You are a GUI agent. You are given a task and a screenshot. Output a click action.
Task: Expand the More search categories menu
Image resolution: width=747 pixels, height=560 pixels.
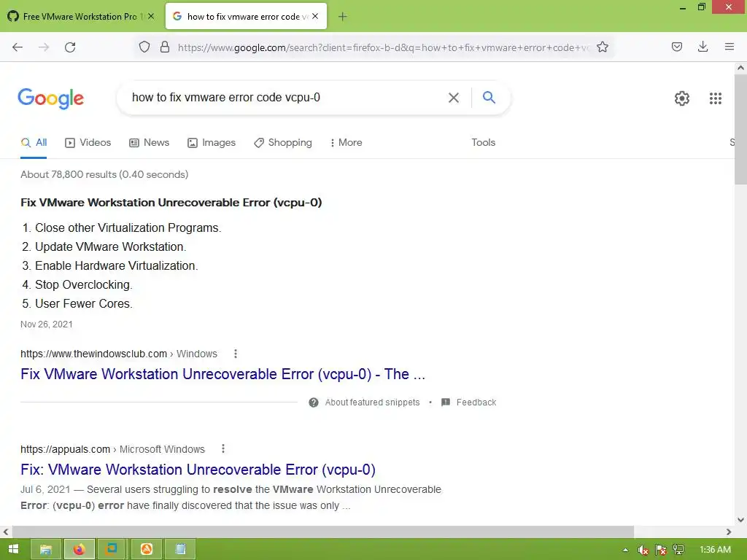347,142
